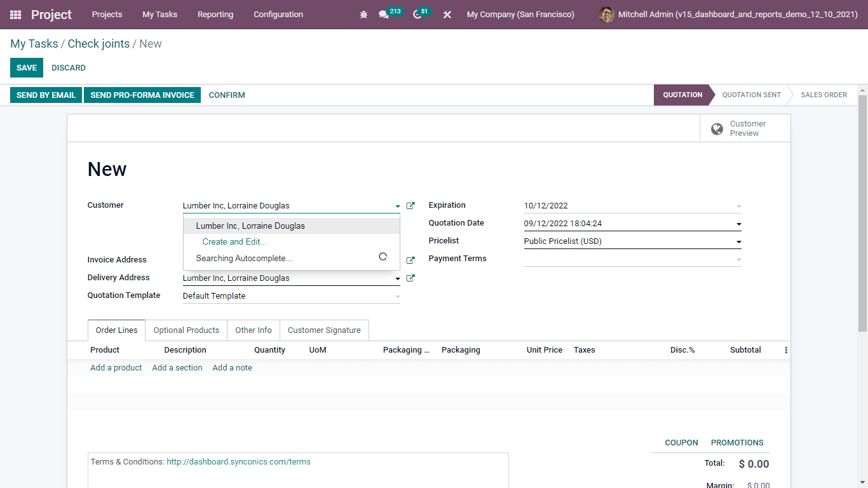Open the Delivery Address external link icon

point(410,278)
